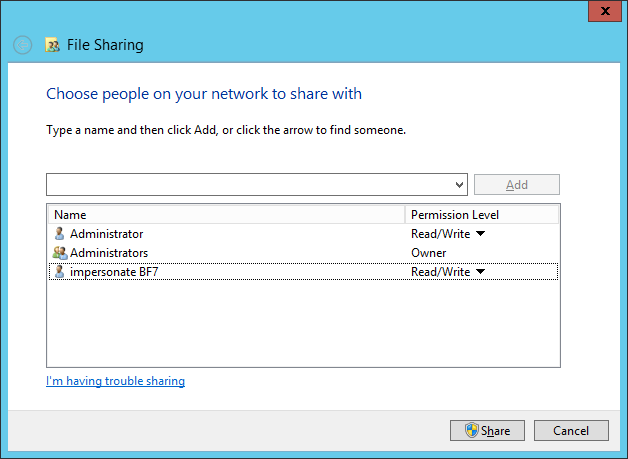Open the name combo box arrow

coord(459,185)
